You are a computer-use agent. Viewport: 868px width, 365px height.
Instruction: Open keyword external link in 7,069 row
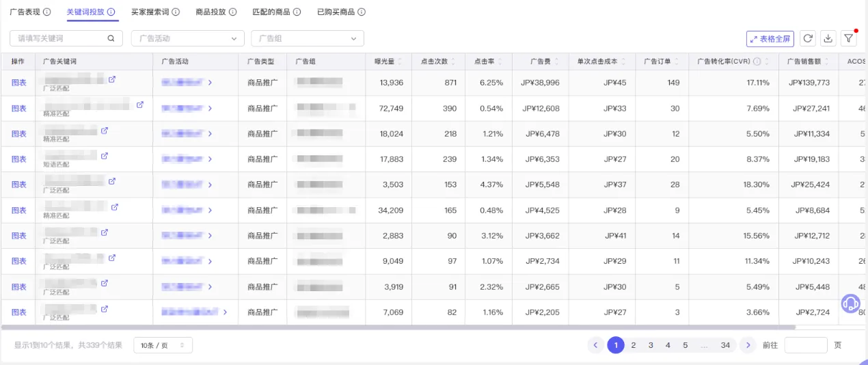(x=105, y=309)
